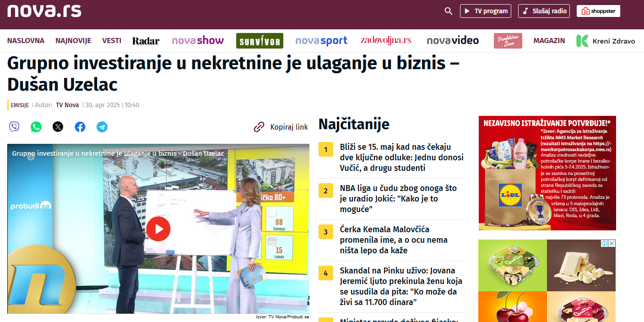Open Ćerka Kemala Malovčića article
644x322 pixels.
click(394, 240)
